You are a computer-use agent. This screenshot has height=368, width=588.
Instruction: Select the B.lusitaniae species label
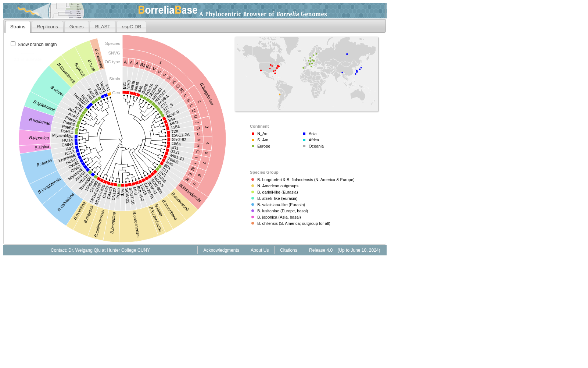pos(40,121)
